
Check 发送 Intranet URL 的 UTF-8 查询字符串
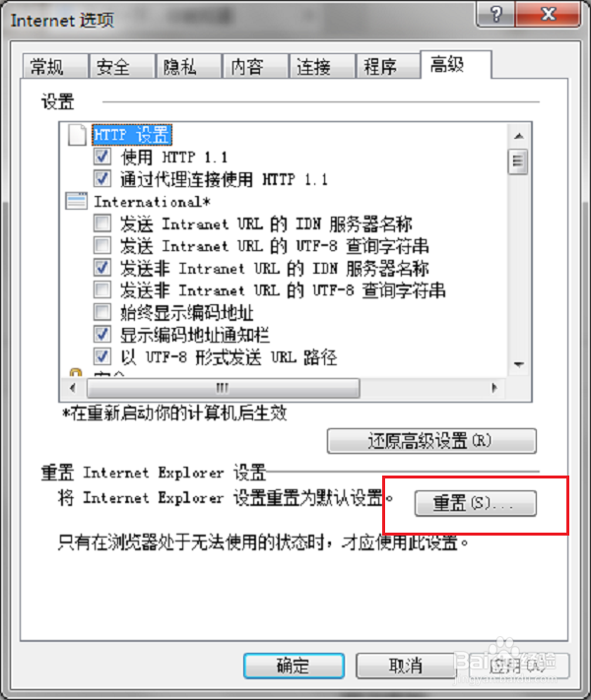102,245
